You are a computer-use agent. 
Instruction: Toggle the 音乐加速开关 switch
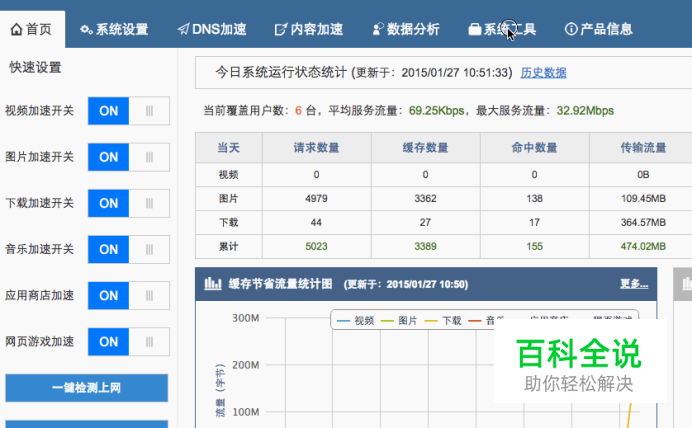pyautogui.click(x=128, y=249)
